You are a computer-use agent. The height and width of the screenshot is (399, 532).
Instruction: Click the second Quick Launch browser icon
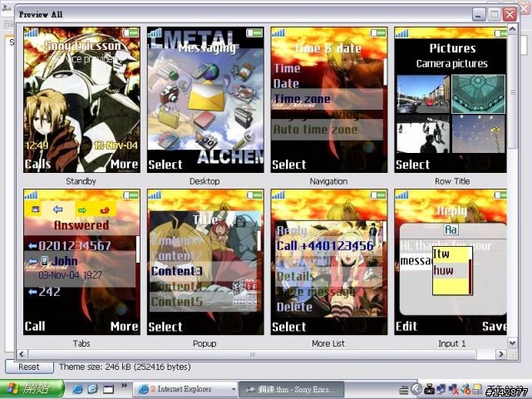92,389
